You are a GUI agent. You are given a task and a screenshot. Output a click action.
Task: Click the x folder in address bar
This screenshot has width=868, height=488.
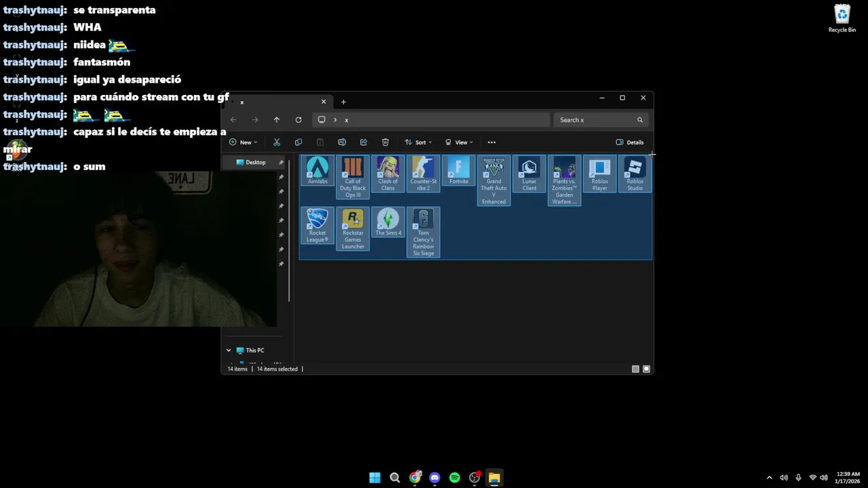pos(346,120)
